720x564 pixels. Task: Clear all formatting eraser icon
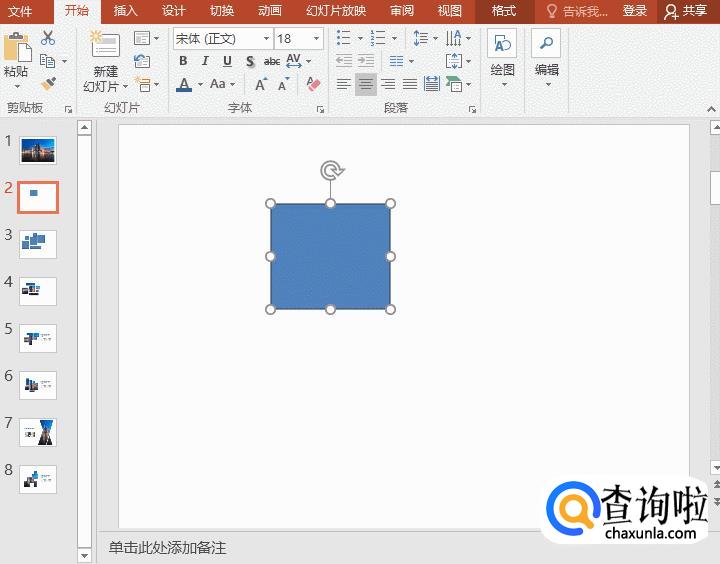(x=313, y=84)
